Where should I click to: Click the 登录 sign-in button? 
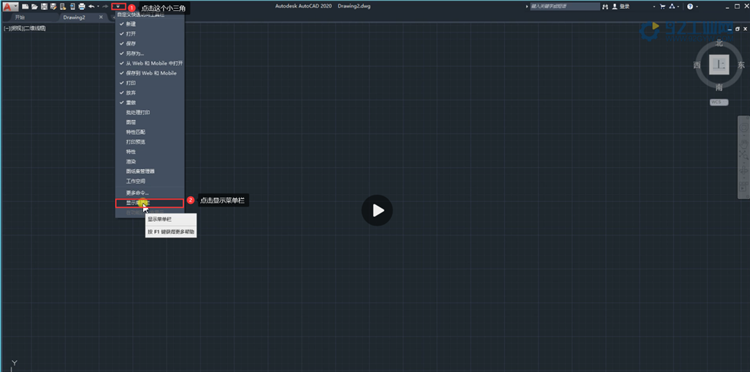coord(621,7)
